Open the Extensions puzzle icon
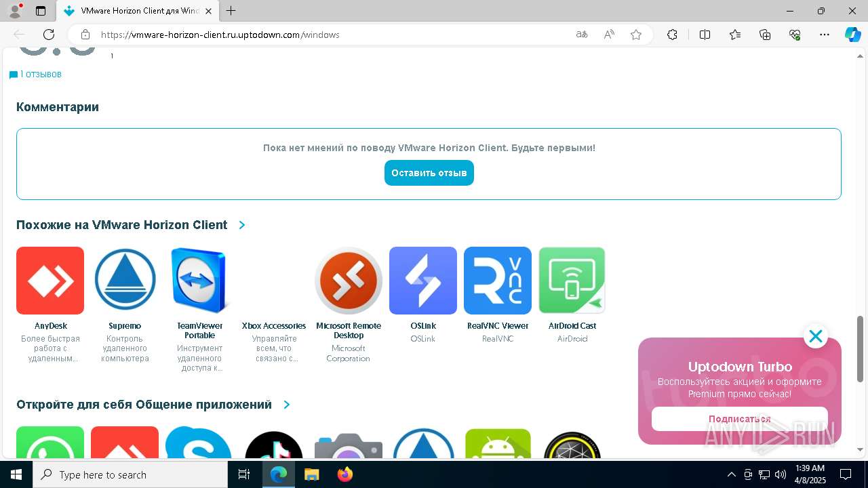 tap(672, 35)
